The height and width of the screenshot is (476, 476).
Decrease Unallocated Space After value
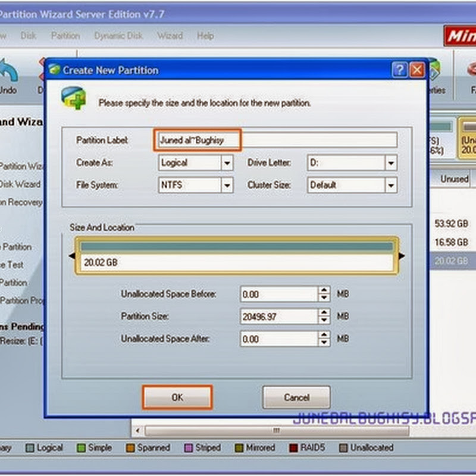(x=324, y=343)
